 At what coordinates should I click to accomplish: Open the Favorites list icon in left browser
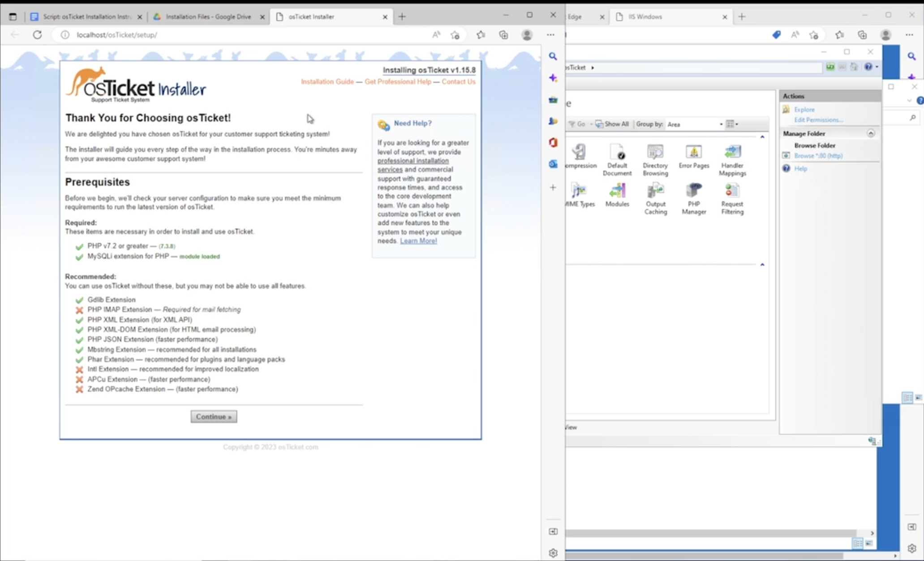pos(481,35)
